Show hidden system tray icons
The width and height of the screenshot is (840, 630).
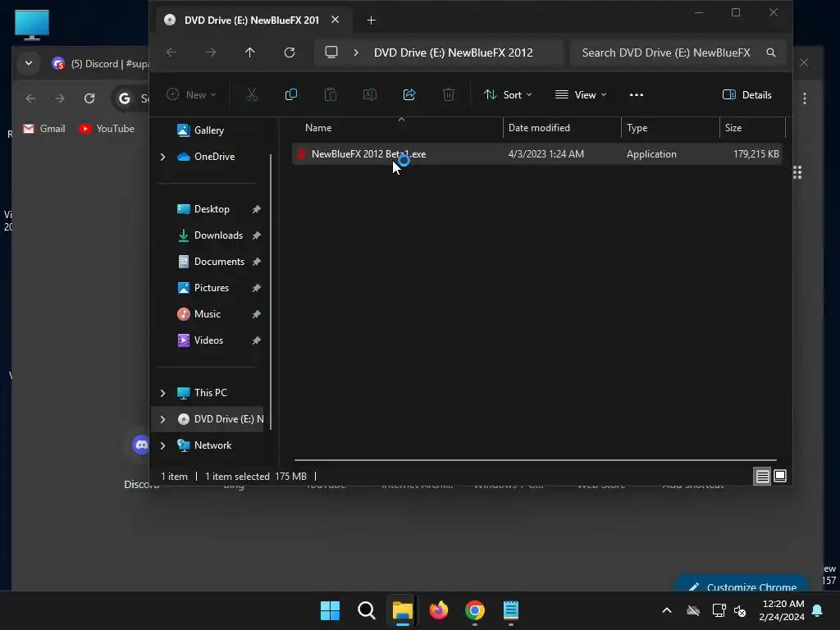coord(667,610)
